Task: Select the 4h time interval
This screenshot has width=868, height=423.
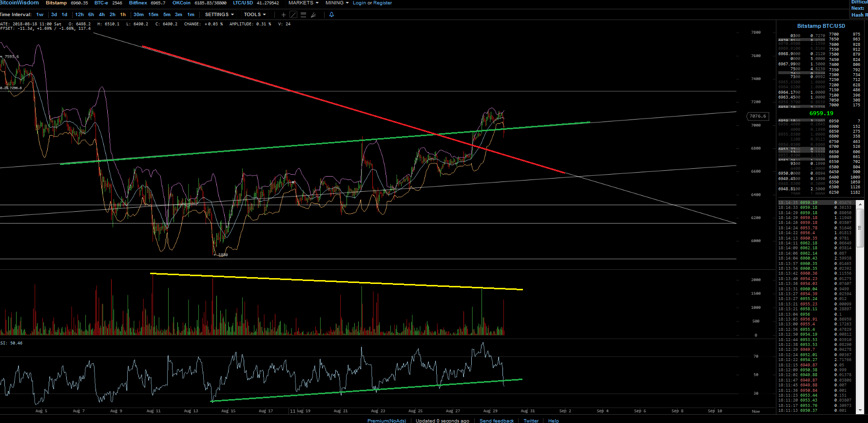Action: 102,15
